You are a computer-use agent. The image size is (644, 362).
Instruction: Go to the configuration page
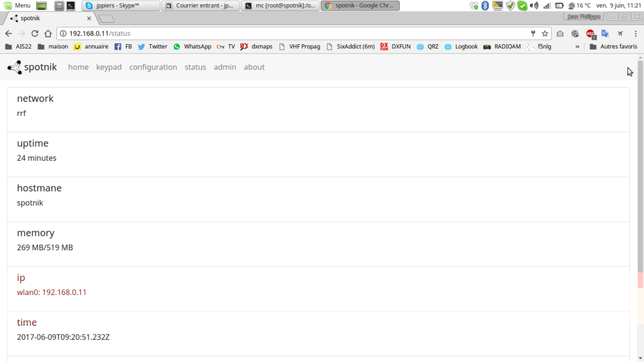click(153, 67)
